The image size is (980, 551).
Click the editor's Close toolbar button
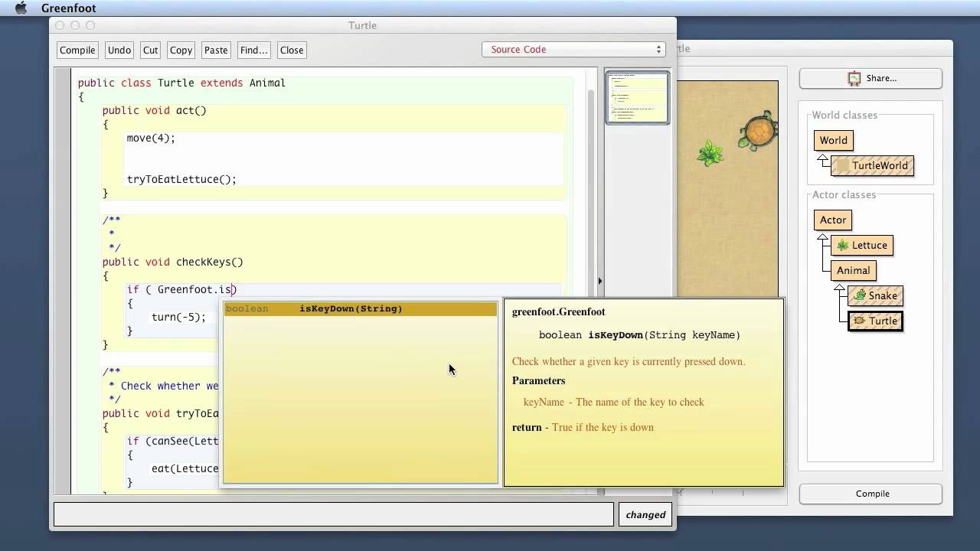292,50
